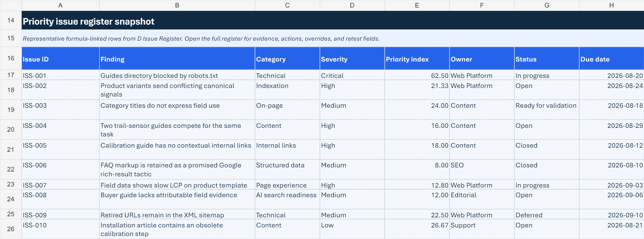Viewport: 644px width, 239px height.
Task: Select column H header
Action: click(612, 5)
